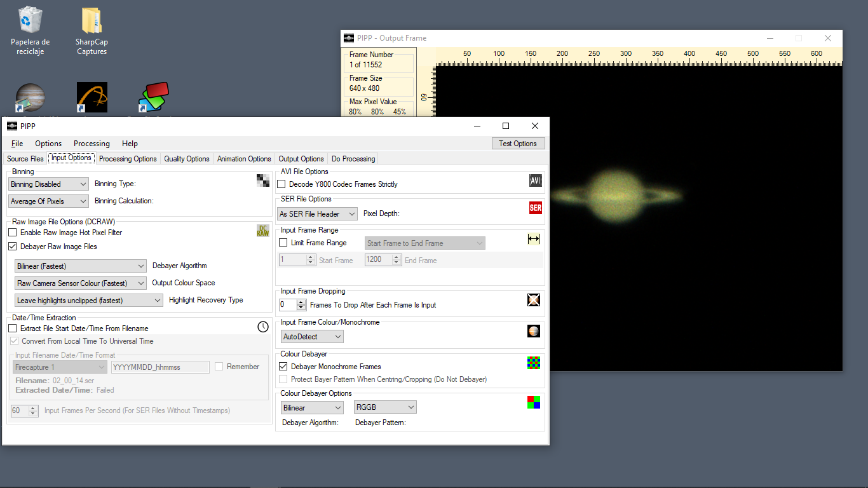The height and width of the screenshot is (488, 868).
Task: Open the Help menu
Action: click(130, 144)
